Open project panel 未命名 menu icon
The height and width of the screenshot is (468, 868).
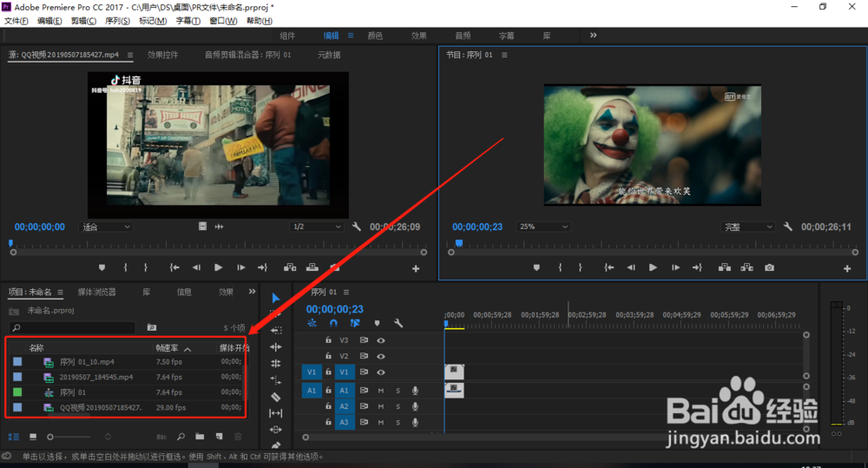(x=60, y=292)
